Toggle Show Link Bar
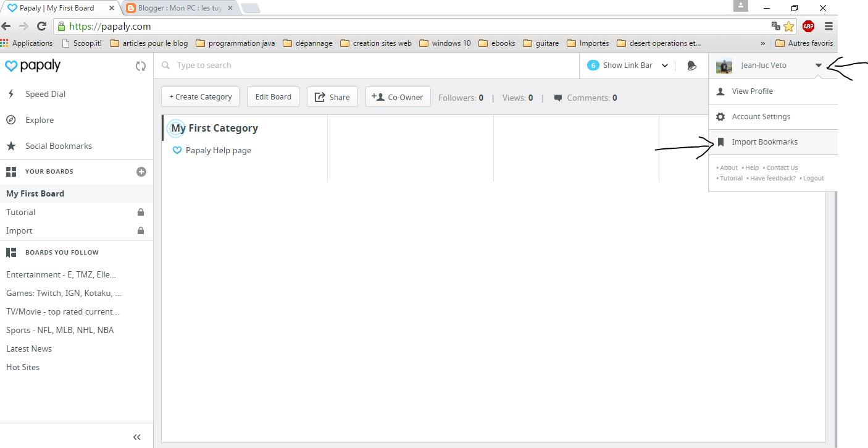This screenshot has width=868, height=448. tap(628, 65)
